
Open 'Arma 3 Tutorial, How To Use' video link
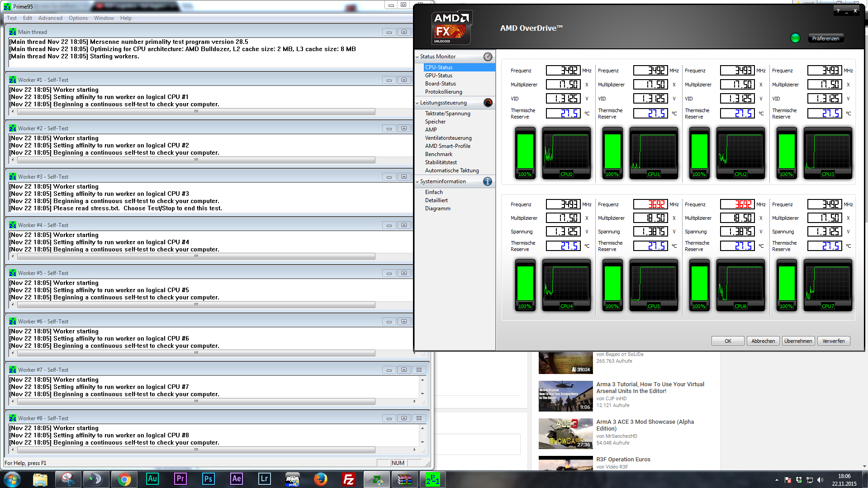tap(650, 388)
